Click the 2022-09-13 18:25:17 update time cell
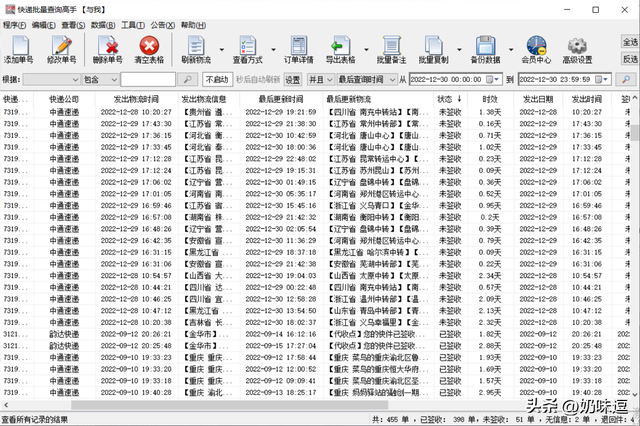 [x=281, y=393]
